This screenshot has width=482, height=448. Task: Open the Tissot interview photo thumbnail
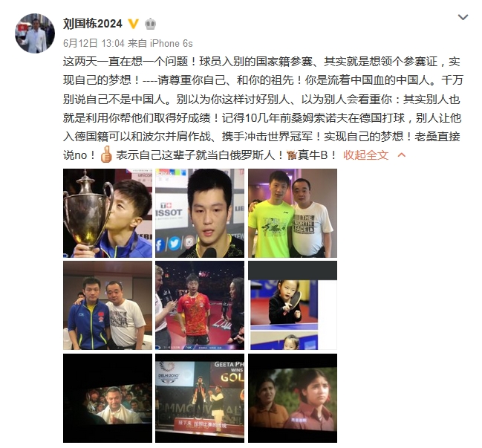point(200,213)
